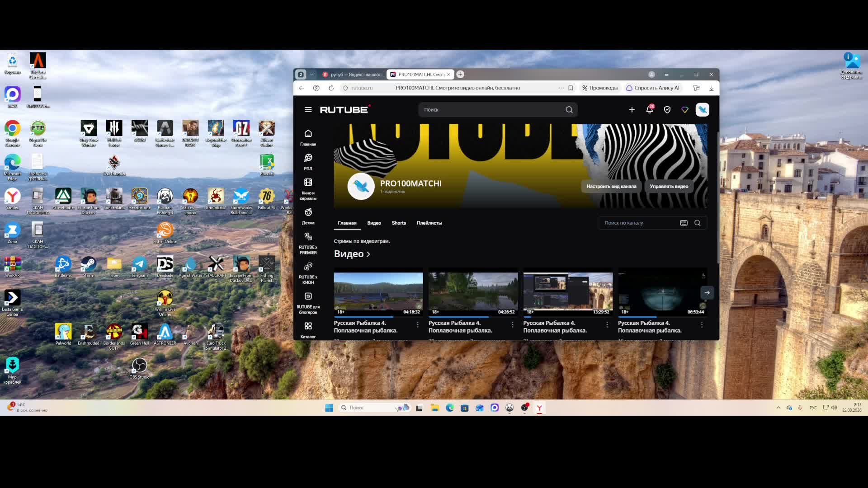Switch input language РУС in the tray

813,408
